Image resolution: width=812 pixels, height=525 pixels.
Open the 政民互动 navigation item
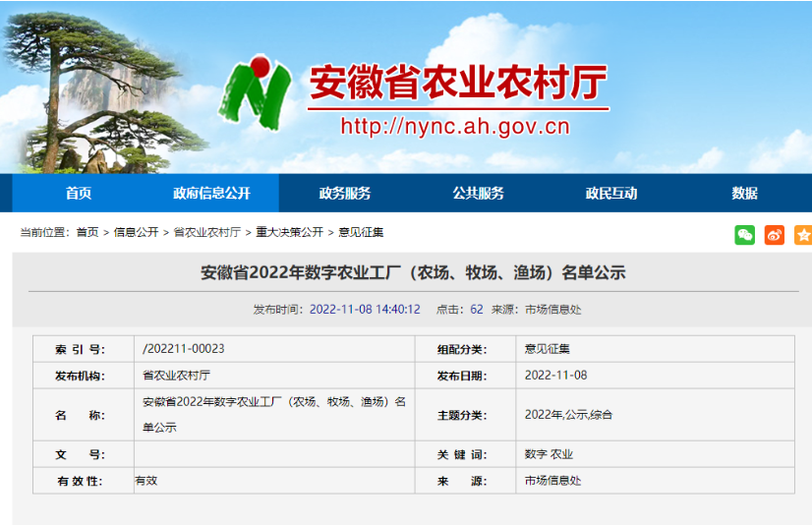[611, 193]
